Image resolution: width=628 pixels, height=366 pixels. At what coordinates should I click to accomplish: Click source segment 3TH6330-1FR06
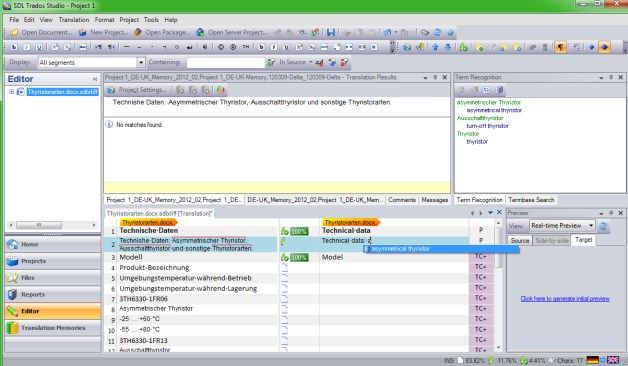pyautogui.click(x=143, y=299)
